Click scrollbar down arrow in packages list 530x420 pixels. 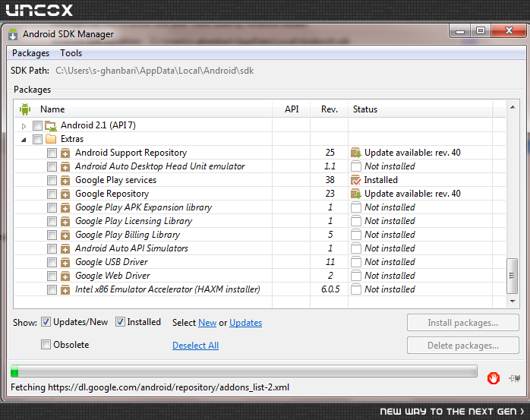click(513, 301)
